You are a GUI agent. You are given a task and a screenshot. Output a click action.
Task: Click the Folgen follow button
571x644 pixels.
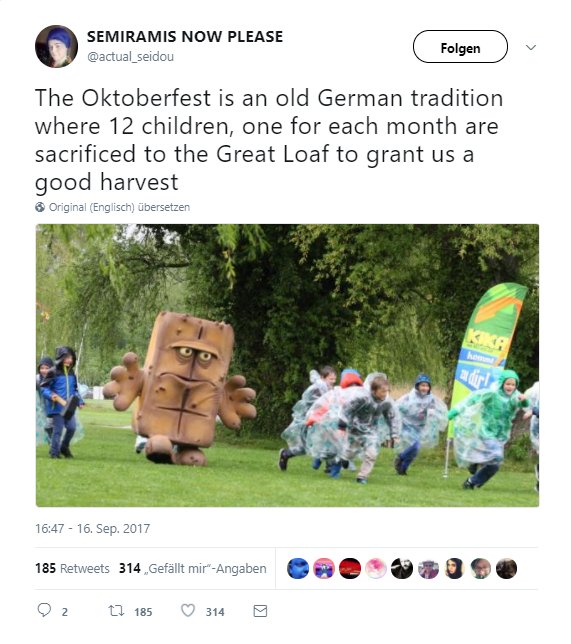pyautogui.click(x=460, y=46)
